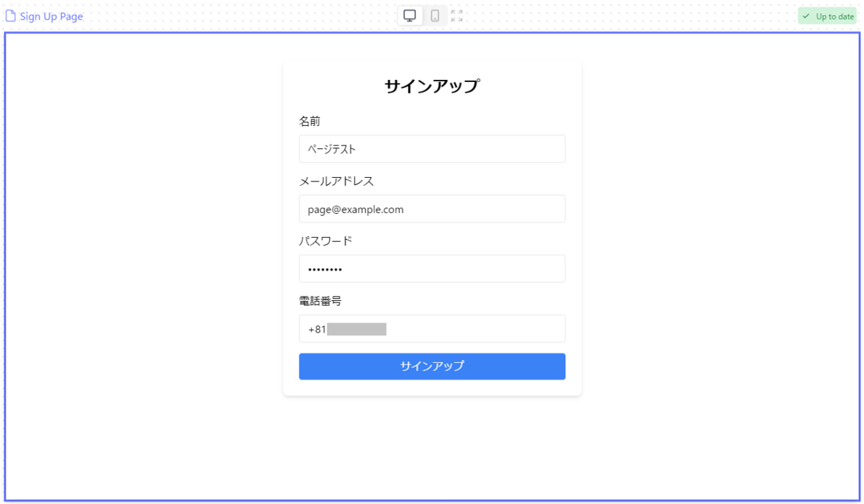This screenshot has width=864, height=504.
Task: Click the Up to date status badge
Action: coord(827,15)
